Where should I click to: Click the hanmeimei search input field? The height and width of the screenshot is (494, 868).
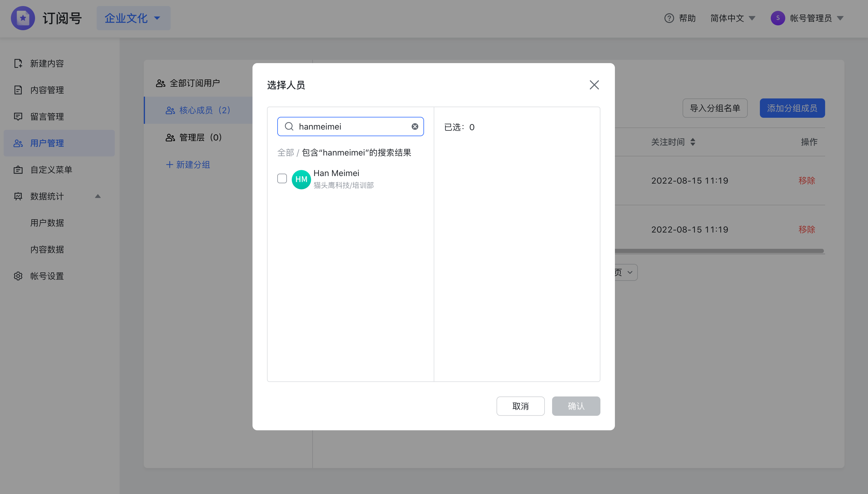tap(350, 127)
